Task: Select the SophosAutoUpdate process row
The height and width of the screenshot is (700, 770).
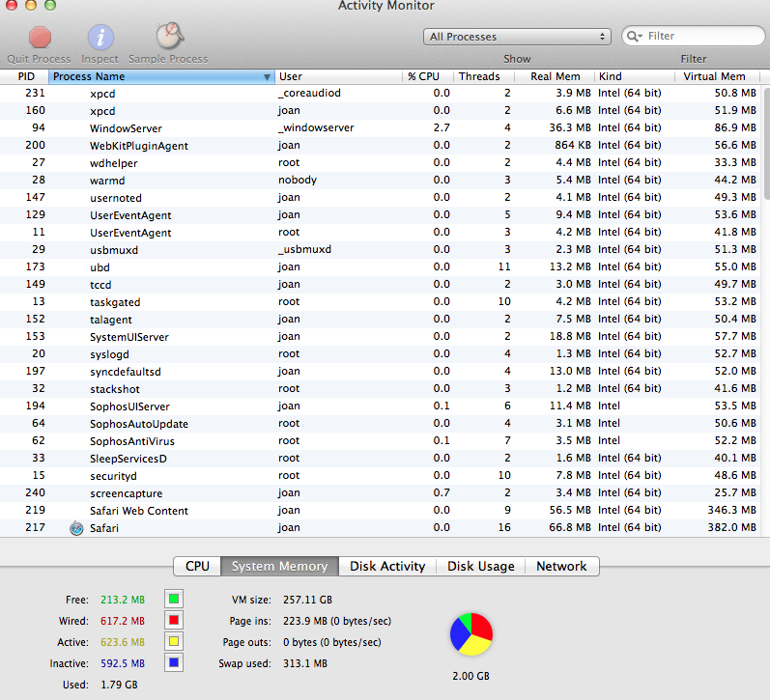Action: click(381, 424)
